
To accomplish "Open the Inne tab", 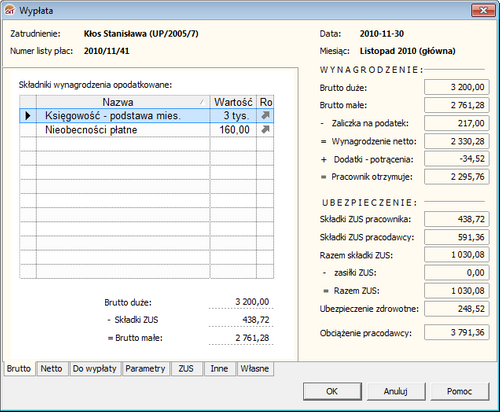I will pyautogui.click(x=219, y=369).
